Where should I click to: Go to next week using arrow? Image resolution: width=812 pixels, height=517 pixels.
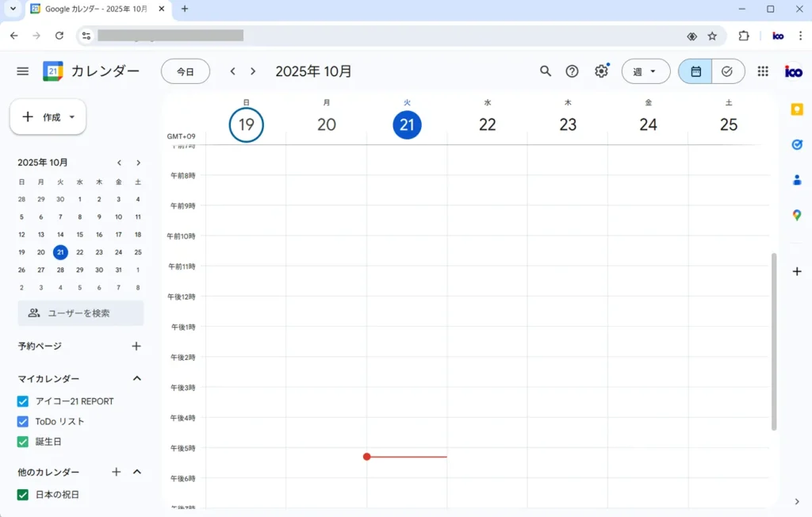tap(253, 71)
